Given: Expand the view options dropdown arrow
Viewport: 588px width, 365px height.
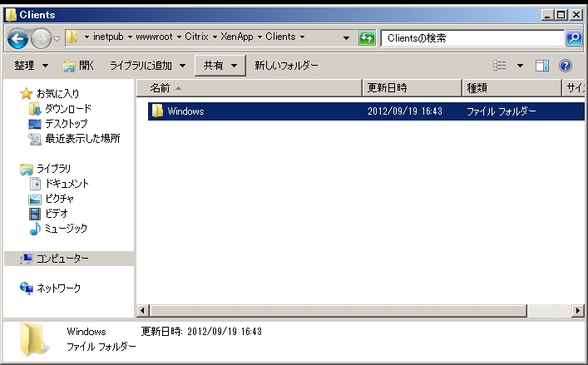Looking at the screenshot, I should 521,65.
